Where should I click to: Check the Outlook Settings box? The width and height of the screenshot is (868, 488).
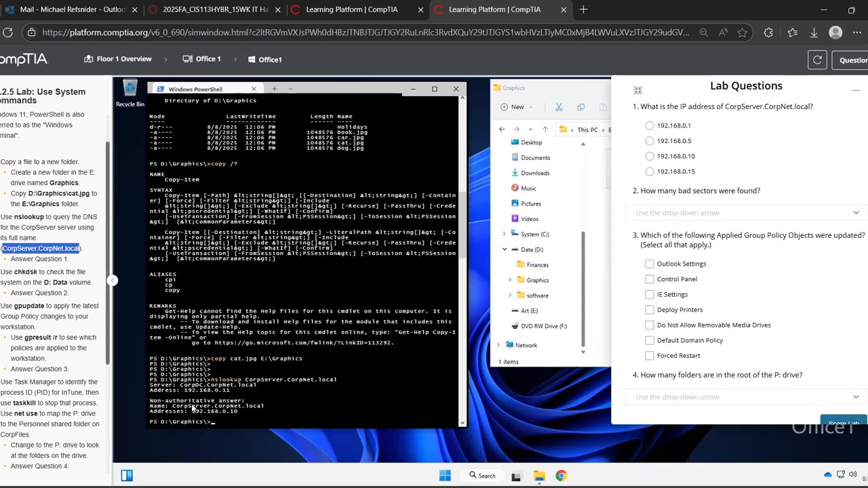(650, 264)
